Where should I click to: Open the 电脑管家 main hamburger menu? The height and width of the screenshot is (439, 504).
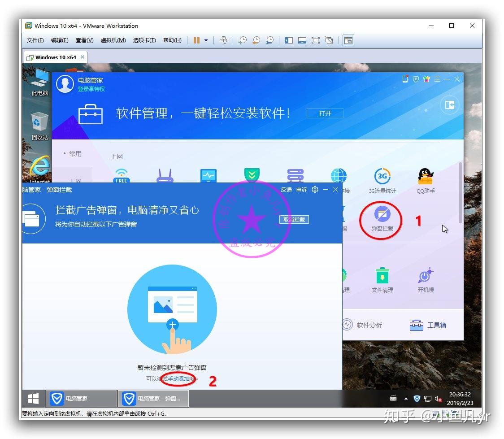pyautogui.click(x=437, y=79)
